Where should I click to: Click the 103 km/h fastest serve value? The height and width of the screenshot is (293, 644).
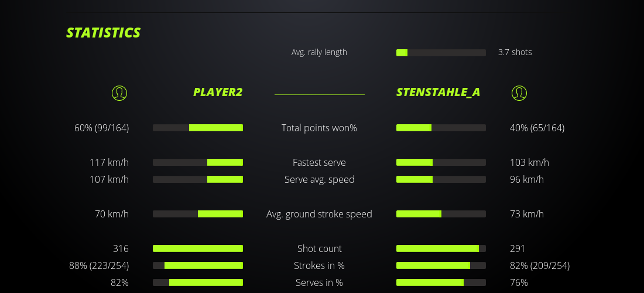529,162
